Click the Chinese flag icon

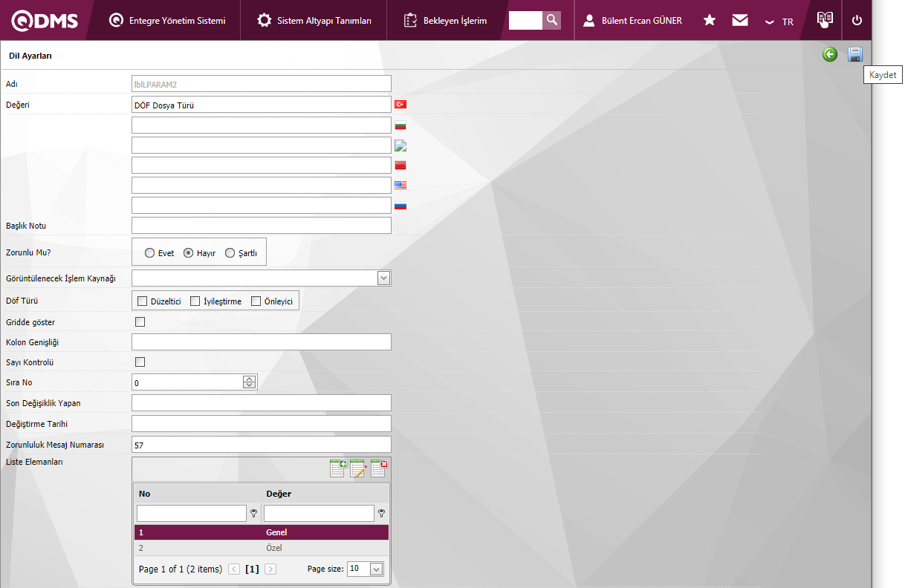click(400, 165)
